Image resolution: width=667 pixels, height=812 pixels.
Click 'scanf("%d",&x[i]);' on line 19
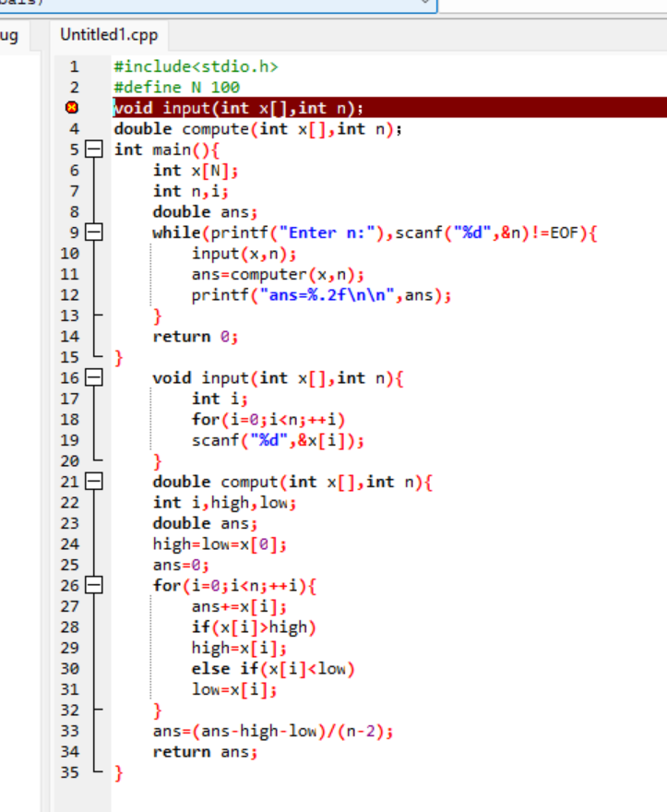[278, 440]
